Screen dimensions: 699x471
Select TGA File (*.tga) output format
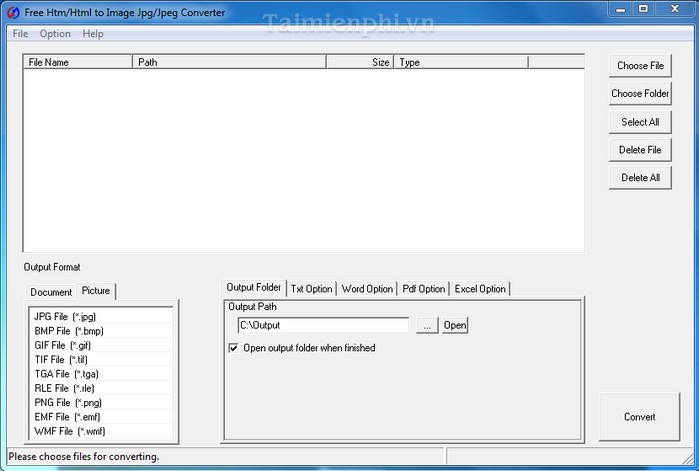(101, 374)
